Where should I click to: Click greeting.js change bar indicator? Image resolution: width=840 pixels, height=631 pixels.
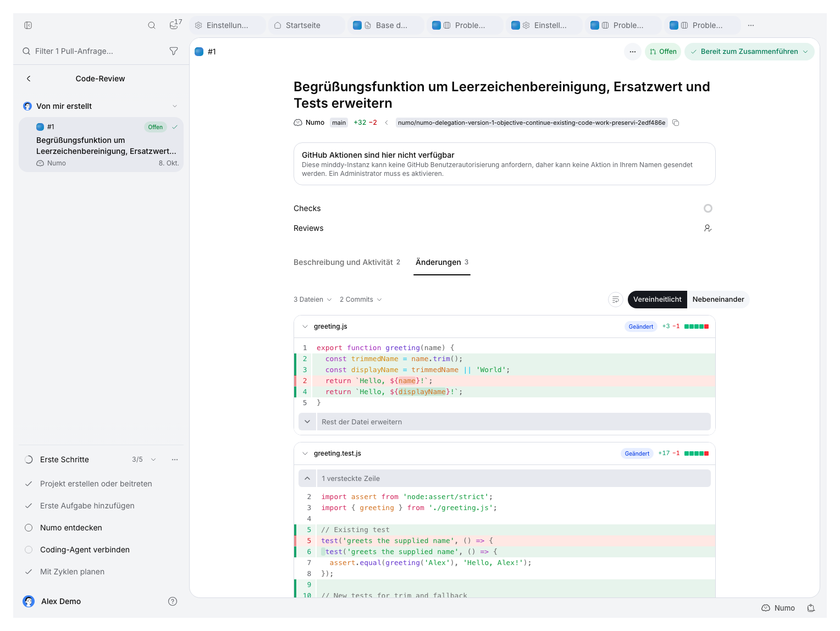click(x=697, y=326)
